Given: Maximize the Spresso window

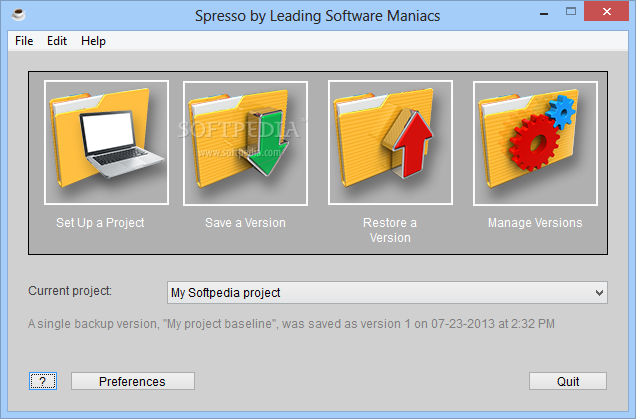Looking at the screenshot, I should pos(571,11).
